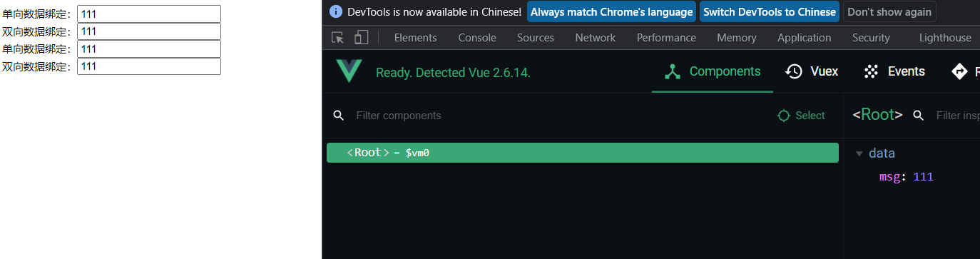Open the Events tab
Image resolution: width=980 pixels, height=259 pixels.
[894, 71]
